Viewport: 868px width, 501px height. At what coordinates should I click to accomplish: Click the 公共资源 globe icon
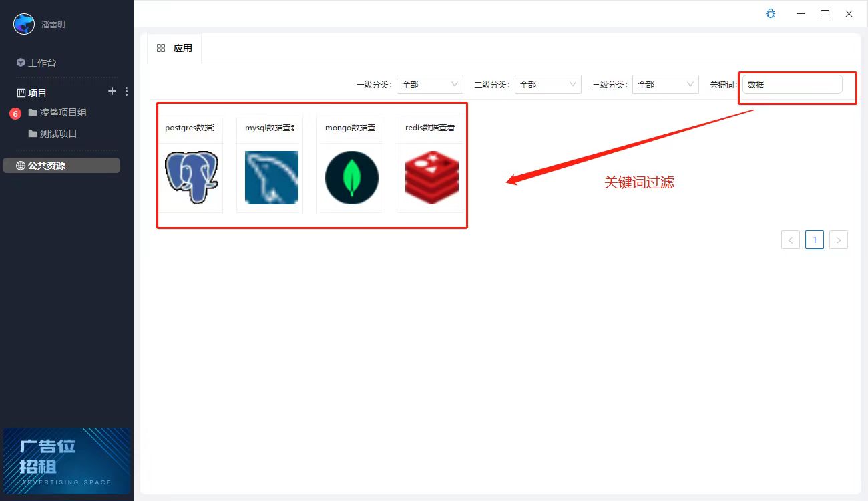coord(21,166)
